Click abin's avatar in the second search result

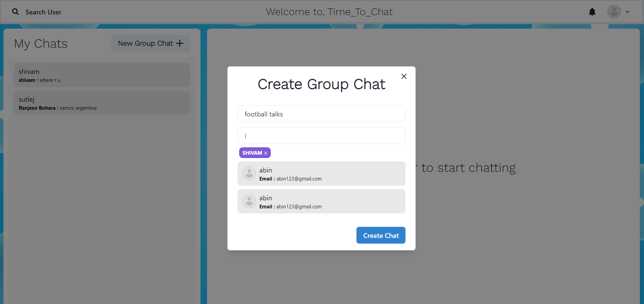click(249, 201)
